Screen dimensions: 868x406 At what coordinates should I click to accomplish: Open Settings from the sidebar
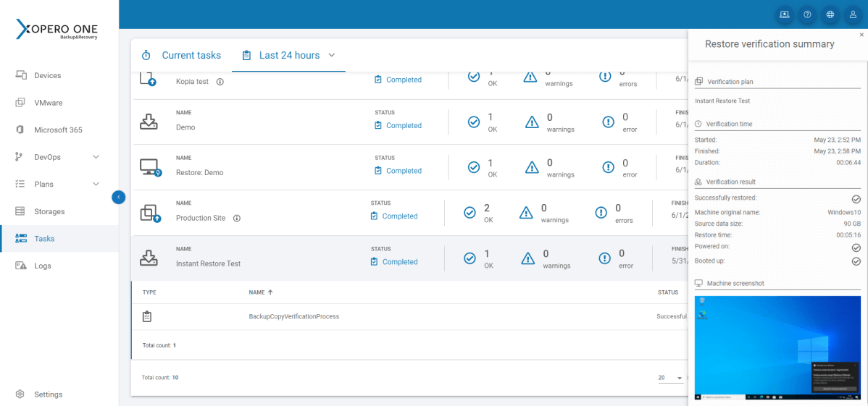pyautogui.click(x=48, y=394)
